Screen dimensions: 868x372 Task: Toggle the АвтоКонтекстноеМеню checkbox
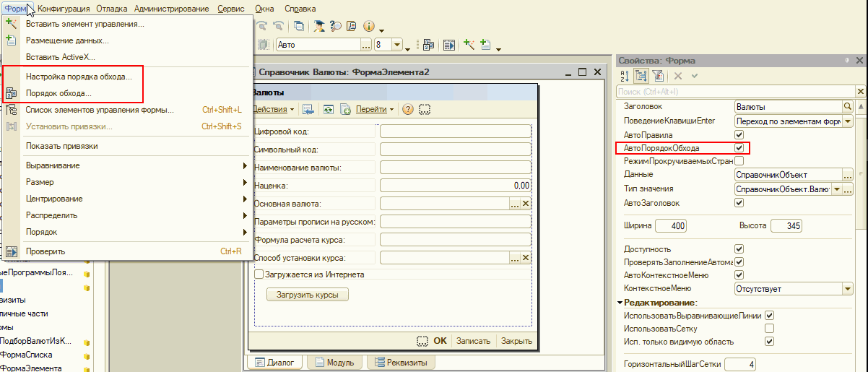(x=739, y=274)
